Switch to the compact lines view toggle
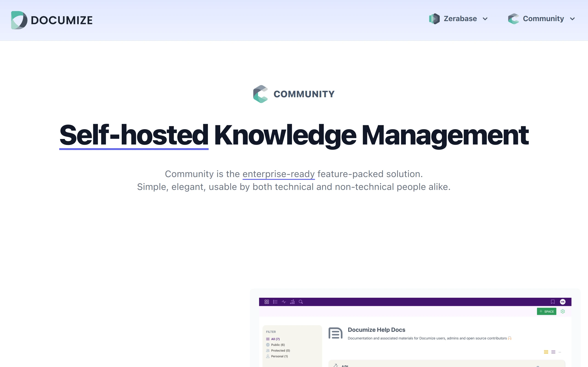 [x=553, y=352]
